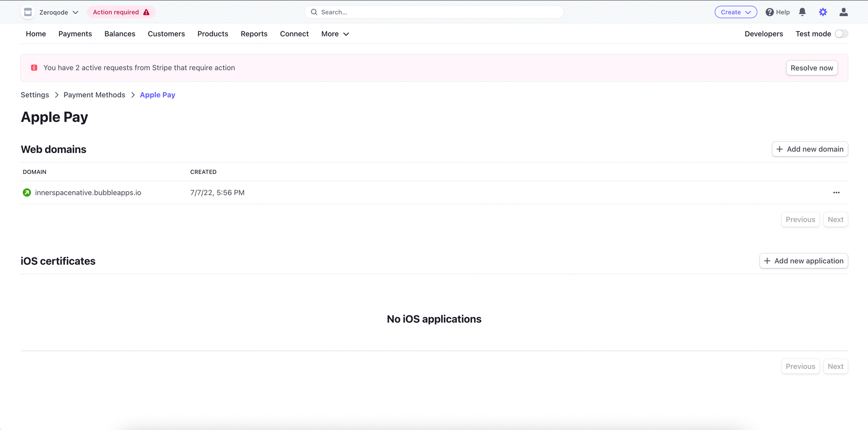Open the user profile icon
The image size is (868, 430).
pyautogui.click(x=843, y=12)
